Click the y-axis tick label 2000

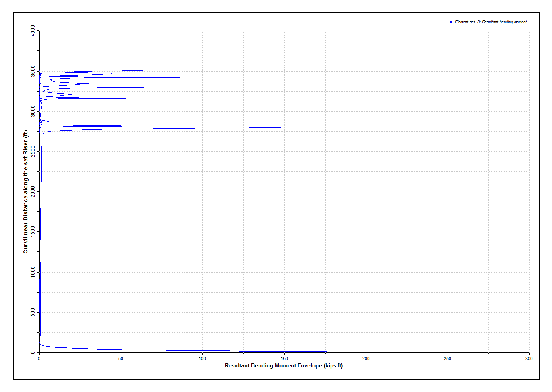click(x=33, y=192)
